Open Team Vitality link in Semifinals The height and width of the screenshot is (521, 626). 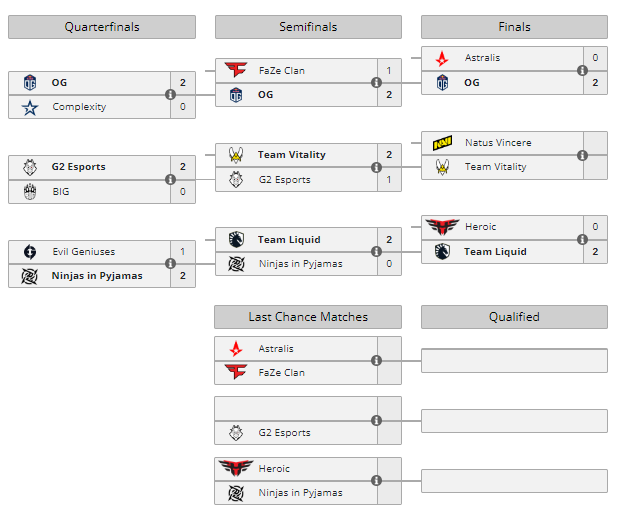[291, 155]
